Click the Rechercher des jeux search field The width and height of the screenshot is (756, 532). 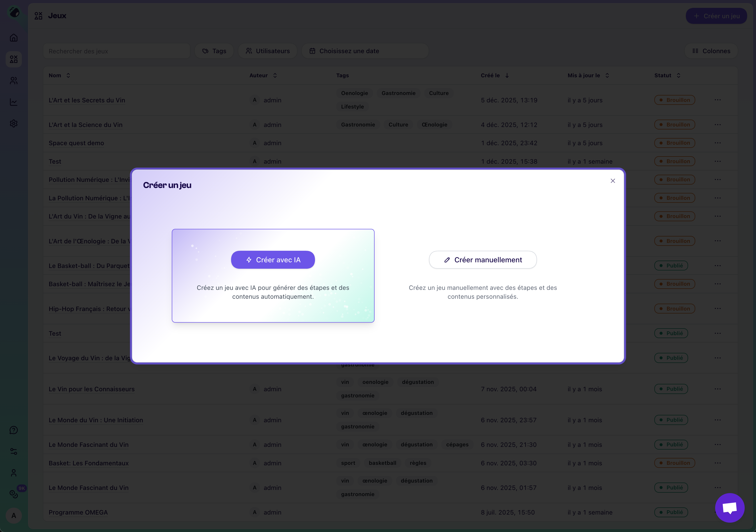tap(117, 51)
